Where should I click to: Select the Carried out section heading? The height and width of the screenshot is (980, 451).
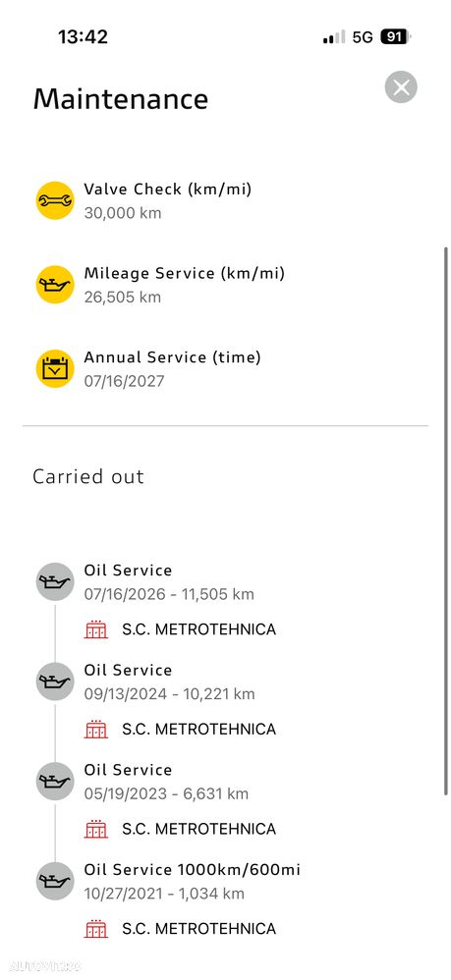pos(88,477)
